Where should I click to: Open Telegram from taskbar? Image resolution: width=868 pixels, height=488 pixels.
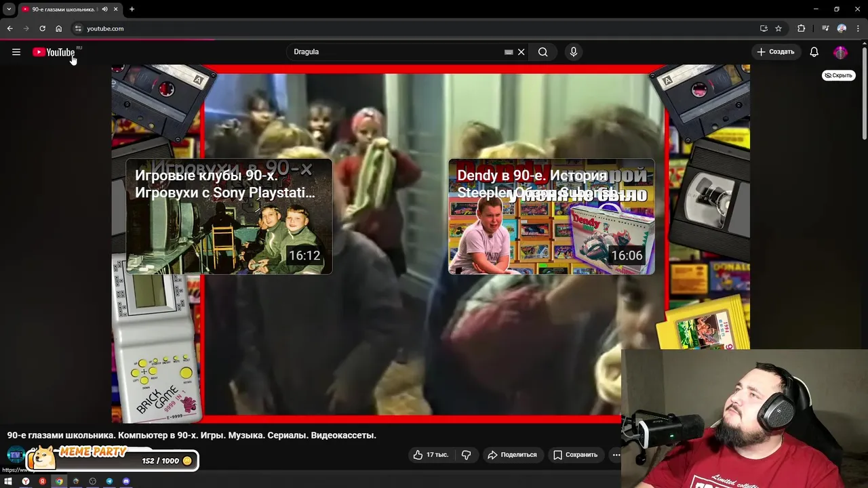point(109,481)
